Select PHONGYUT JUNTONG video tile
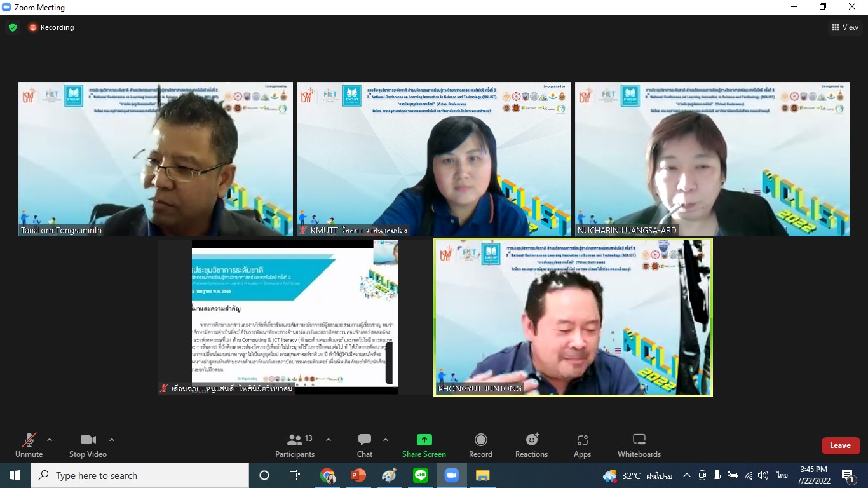 click(x=573, y=317)
